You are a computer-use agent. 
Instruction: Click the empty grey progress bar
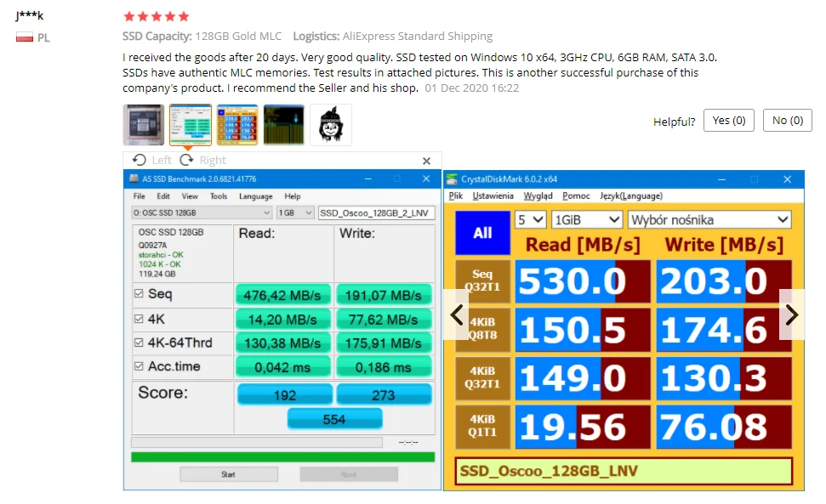257,442
